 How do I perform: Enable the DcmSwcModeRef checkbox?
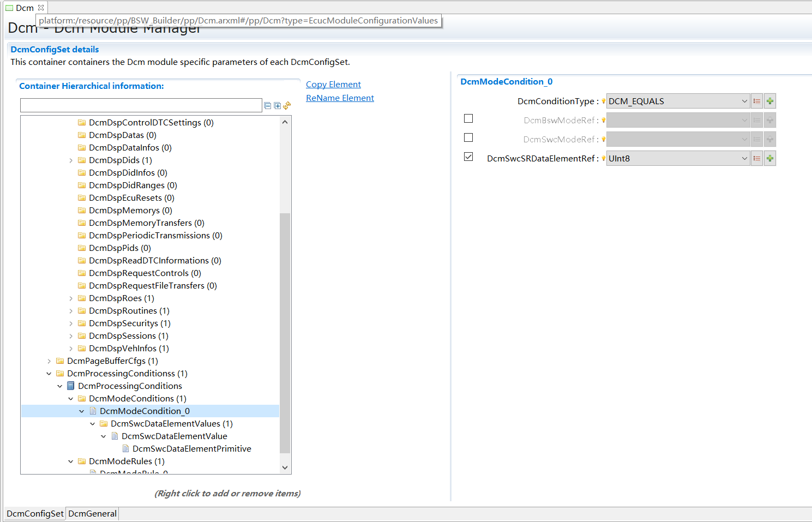(x=468, y=137)
